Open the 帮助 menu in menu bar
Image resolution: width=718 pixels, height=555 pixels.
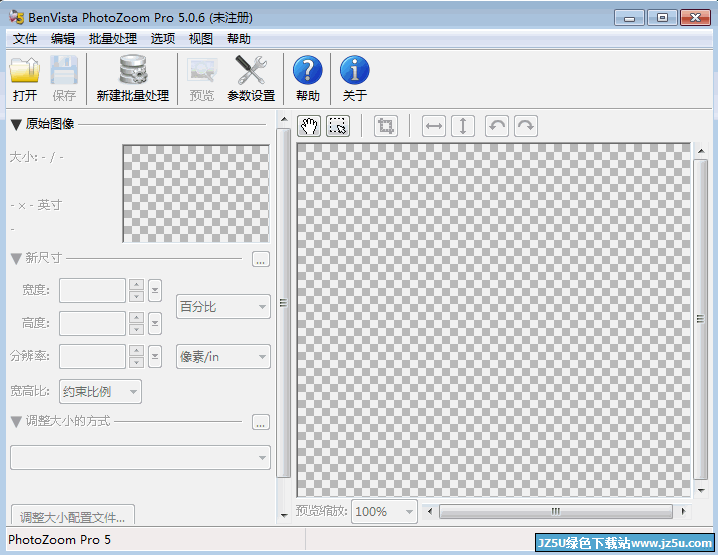[x=239, y=39]
